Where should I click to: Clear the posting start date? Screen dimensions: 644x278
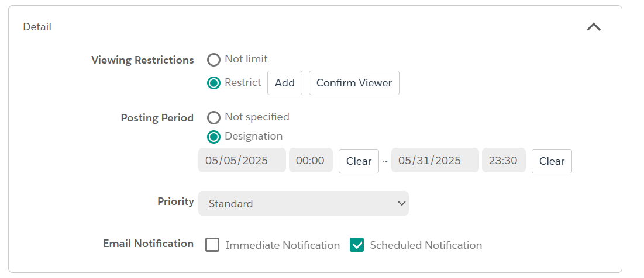(359, 161)
